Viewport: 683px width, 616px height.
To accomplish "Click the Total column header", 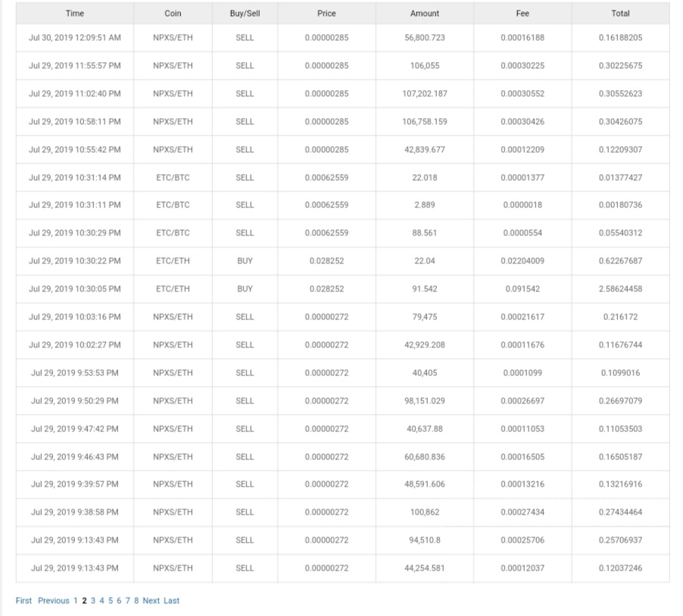I will point(620,14).
